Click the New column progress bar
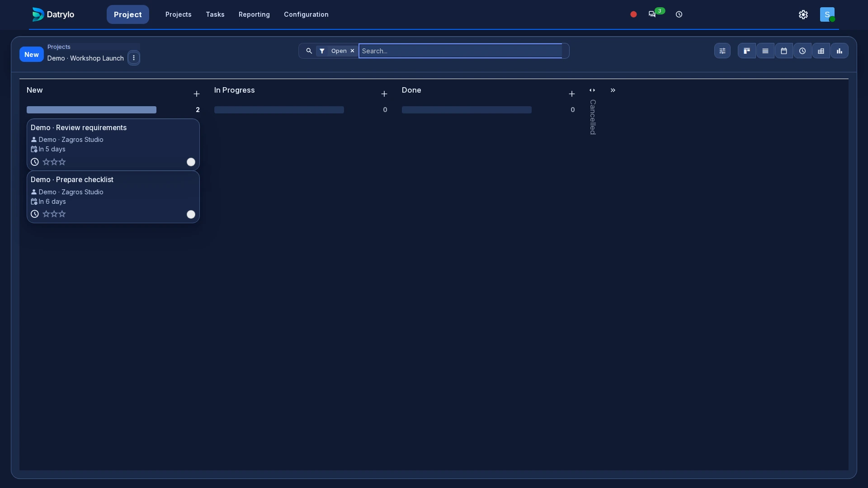 (x=91, y=110)
